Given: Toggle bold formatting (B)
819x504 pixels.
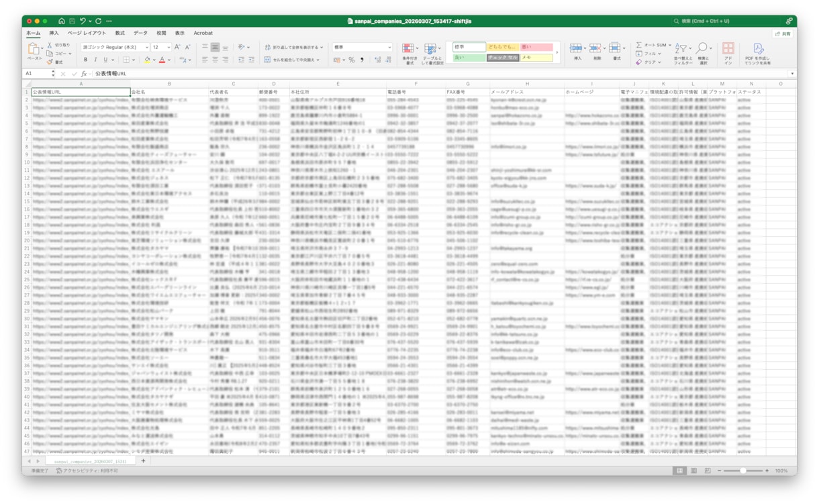Looking at the screenshot, I should click(x=85, y=60).
